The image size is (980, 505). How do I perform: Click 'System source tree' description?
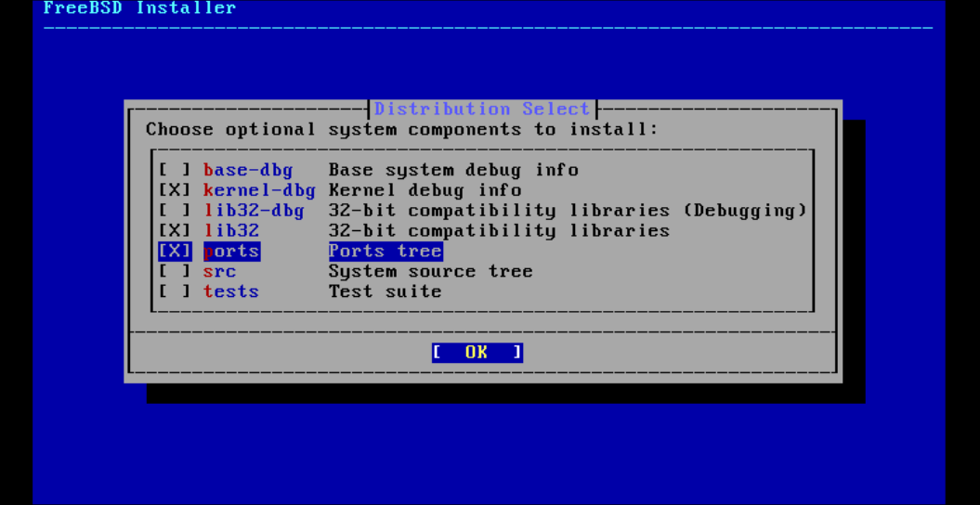(x=431, y=271)
